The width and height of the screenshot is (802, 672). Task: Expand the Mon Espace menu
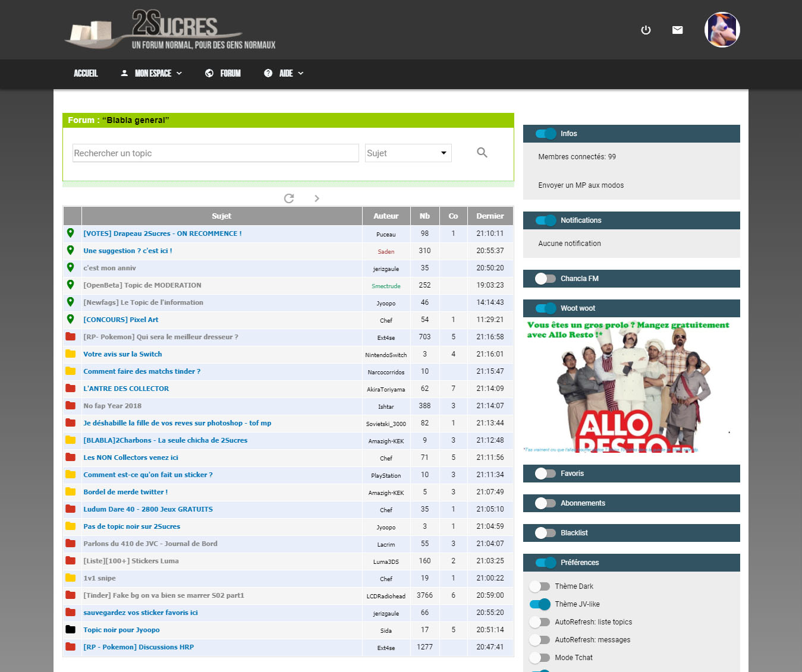152,73
